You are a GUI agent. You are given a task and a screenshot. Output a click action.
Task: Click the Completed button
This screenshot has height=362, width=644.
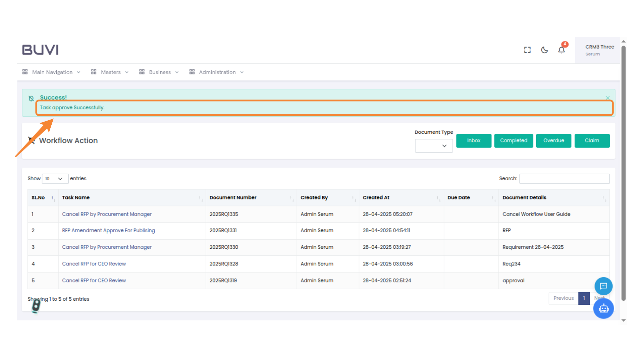(514, 140)
